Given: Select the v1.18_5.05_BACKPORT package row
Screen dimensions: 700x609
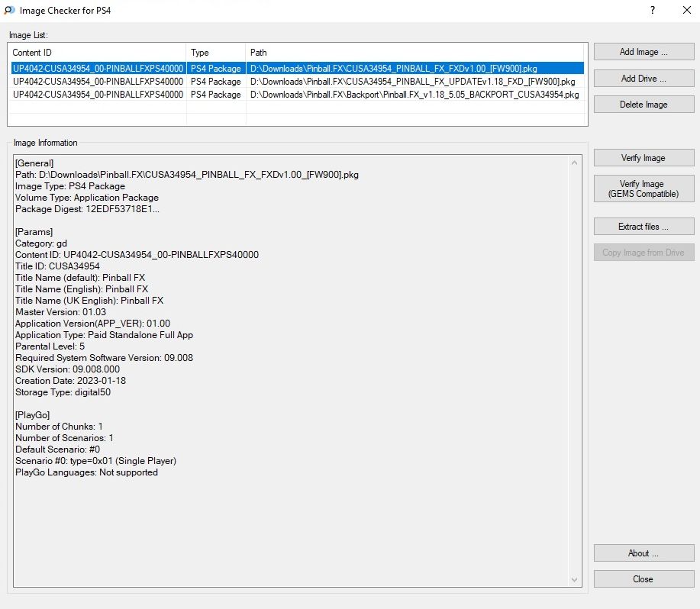Looking at the screenshot, I should click(298, 95).
